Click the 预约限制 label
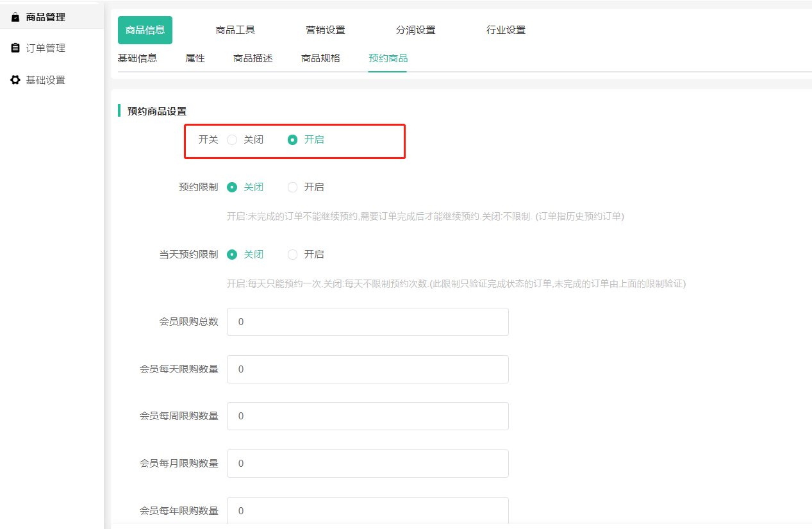The height and width of the screenshot is (529, 812). (199, 187)
